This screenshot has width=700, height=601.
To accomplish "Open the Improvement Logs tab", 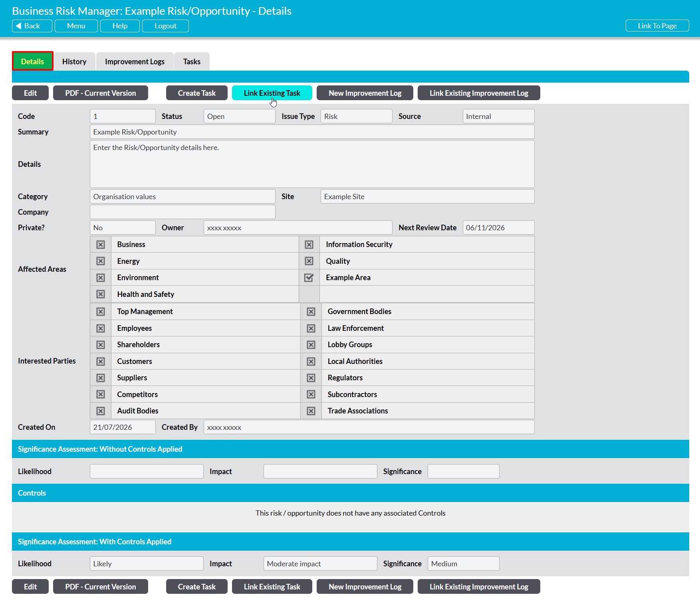I will coord(135,61).
